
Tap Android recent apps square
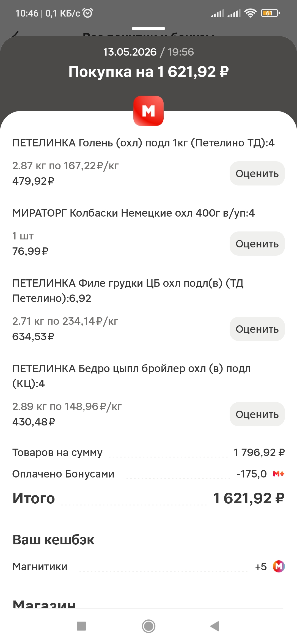click(81, 626)
